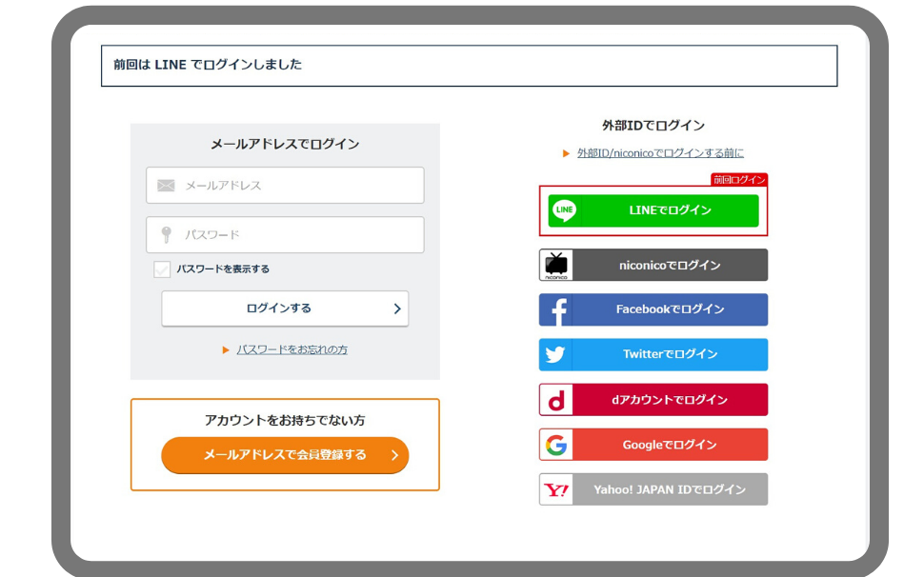Focus the メールアドレス input field
The height and width of the screenshot is (577, 924).
click(285, 186)
